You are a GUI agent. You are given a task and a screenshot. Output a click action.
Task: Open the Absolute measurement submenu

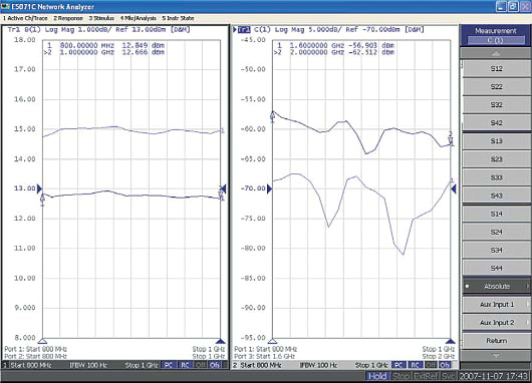click(x=496, y=287)
